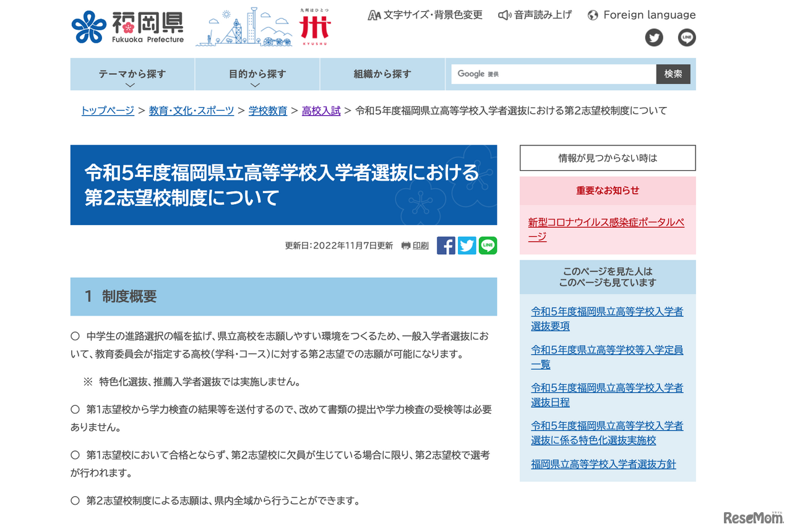Open 令和5年度県立高等学校等入学定員一覧 link
The height and width of the screenshot is (532, 792).
pos(607,357)
